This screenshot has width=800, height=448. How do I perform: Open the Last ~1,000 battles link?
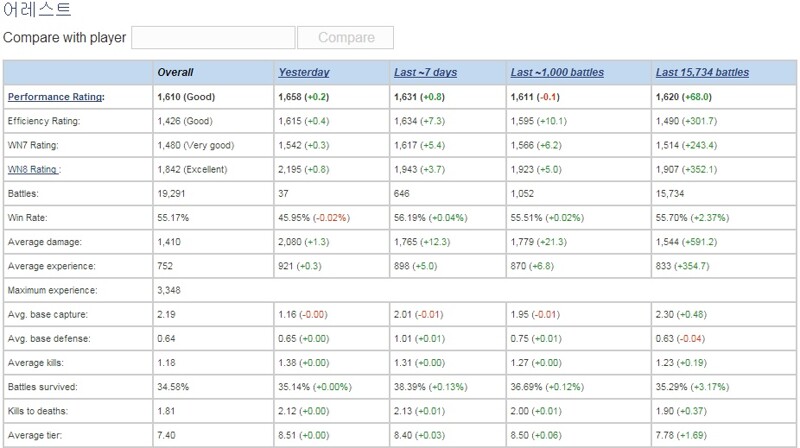[x=557, y=72]
